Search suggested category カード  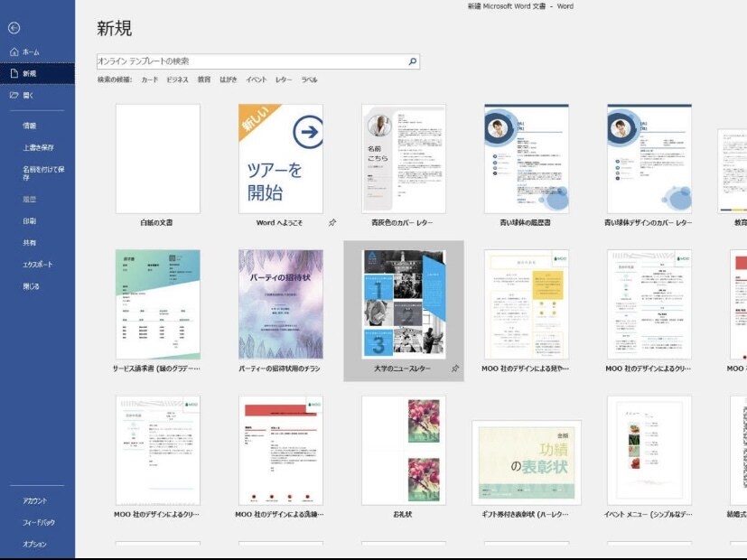click(150, 79)
